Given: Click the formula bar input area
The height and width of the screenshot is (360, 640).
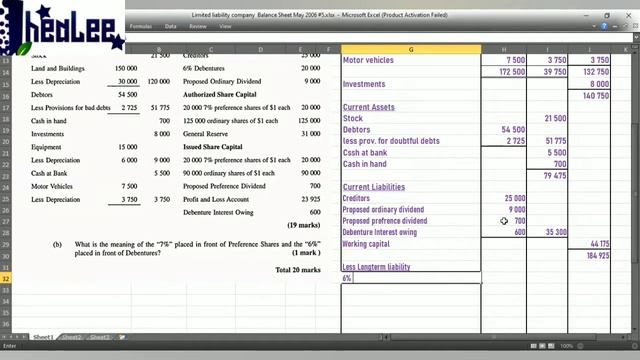Looking at the screenshot, I should [x=380, y=38].
